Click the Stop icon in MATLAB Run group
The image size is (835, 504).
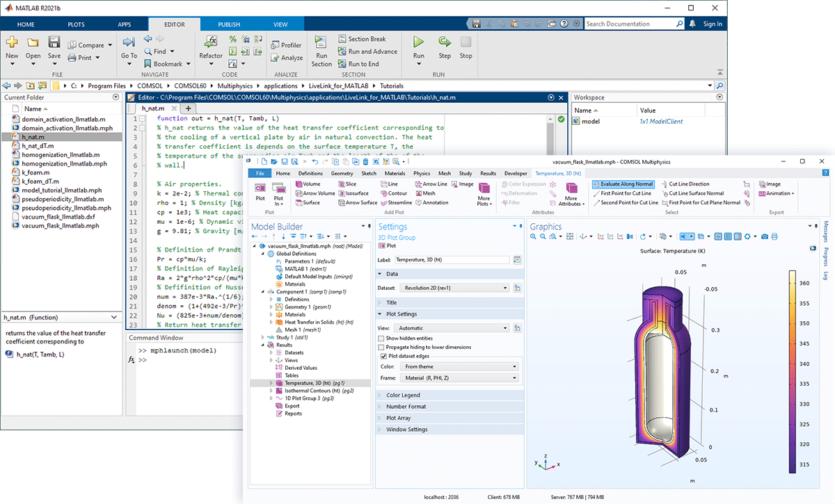[466, 42]
